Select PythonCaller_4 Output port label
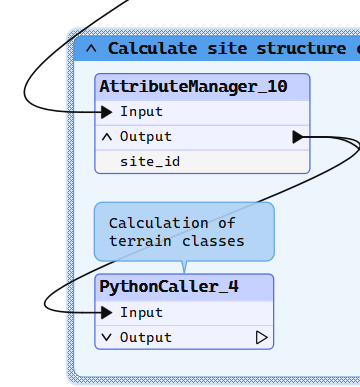The image size is (360, 387). tap(146, 337)
